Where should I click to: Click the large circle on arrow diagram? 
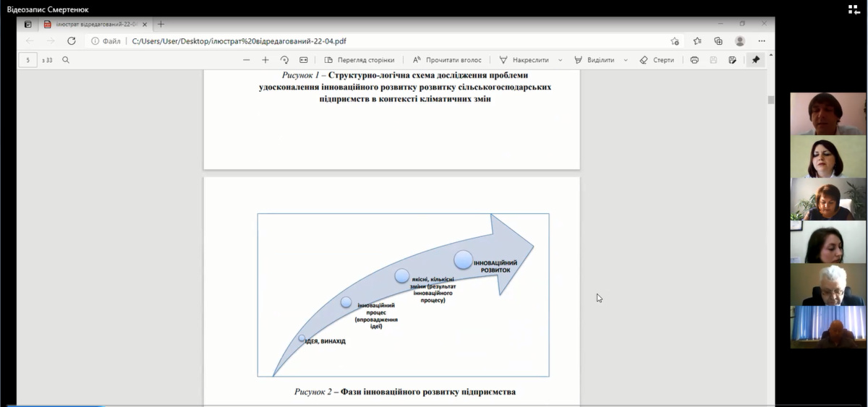click(x=463, y=260)
